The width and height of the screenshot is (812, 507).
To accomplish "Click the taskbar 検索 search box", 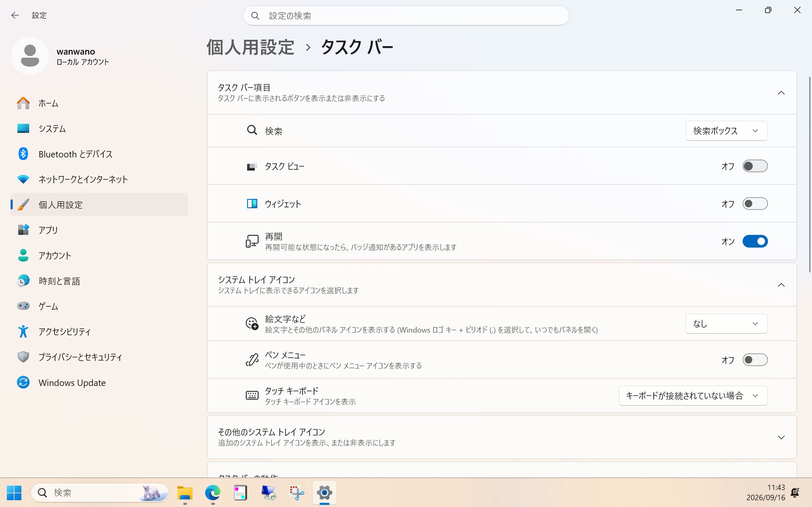I will [100, 493].
